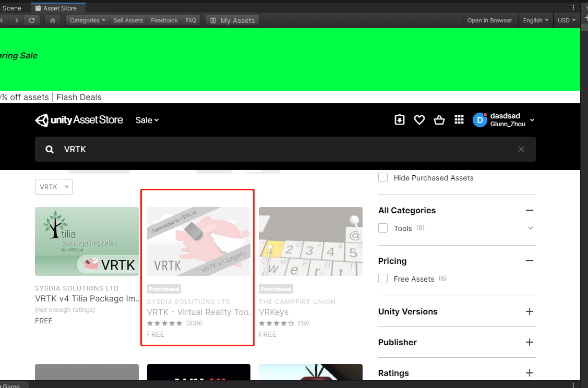Image resolution: width=588 pixels, height=388 pixels.
Task: Open the VRKeys title link
Action: 274,312
